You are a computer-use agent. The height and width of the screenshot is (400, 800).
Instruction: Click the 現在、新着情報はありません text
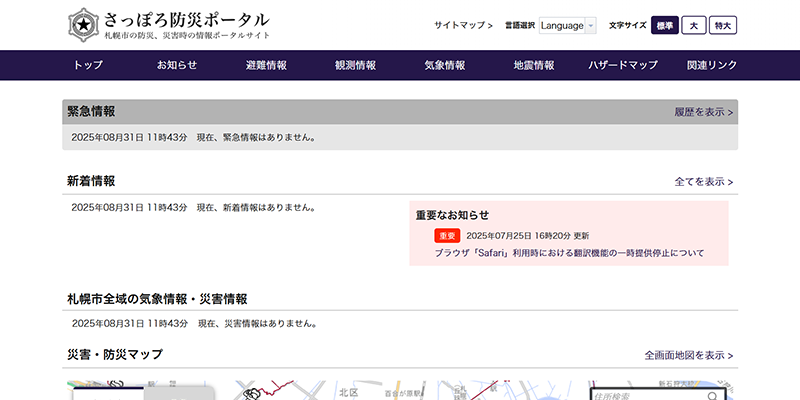[x=256, y=207]
